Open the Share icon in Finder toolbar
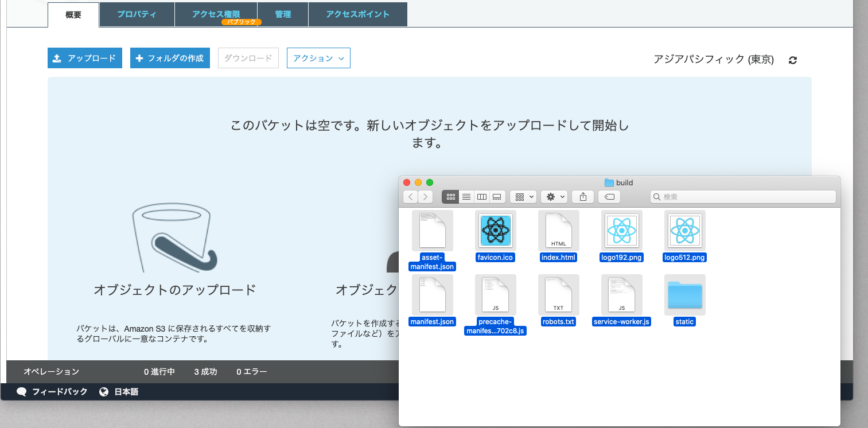 click(x=583, y=197)
